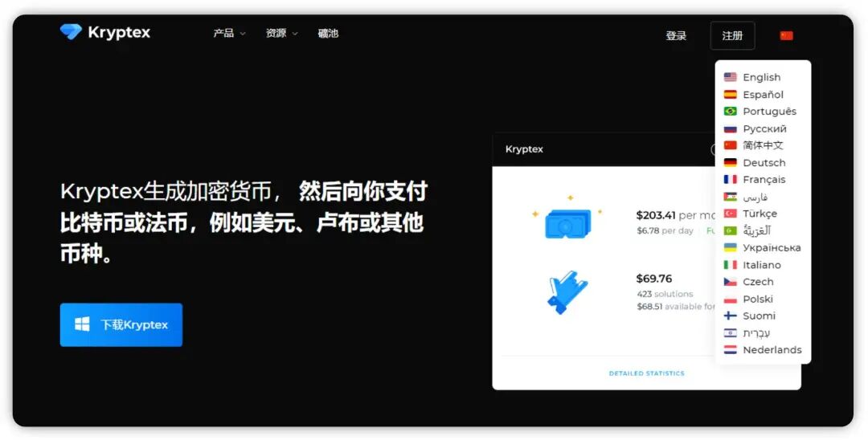Choose Português from language list
The height and width of the screenshot is (440, 868).
(x=769, y=111)
